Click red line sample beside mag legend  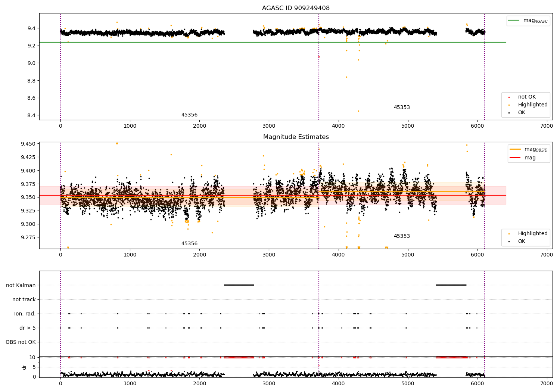click(515, 158)
